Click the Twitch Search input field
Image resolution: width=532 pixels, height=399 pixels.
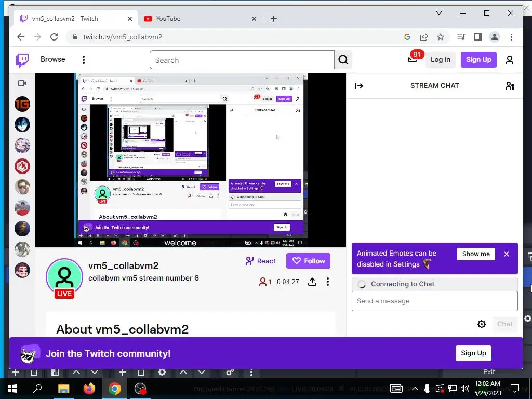[242, 60]
